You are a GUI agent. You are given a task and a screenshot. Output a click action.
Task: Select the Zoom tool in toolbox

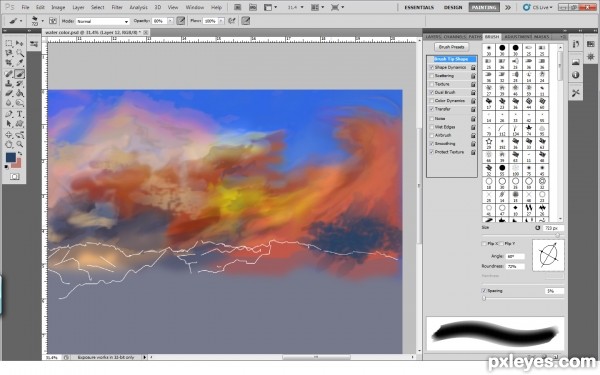tap(20, 144)
